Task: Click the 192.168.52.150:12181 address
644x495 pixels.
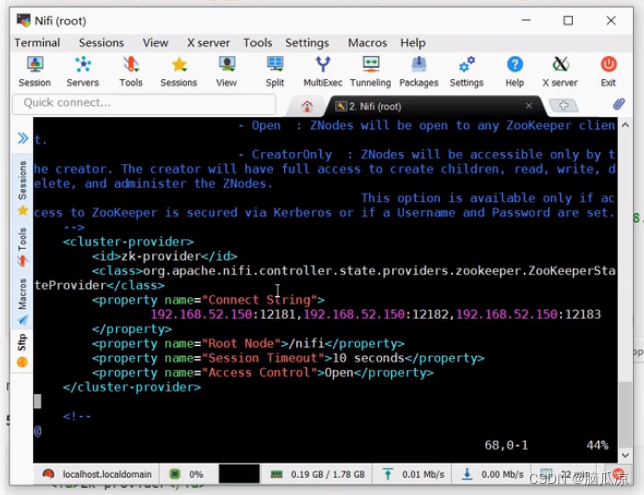Action: point(223,315)
